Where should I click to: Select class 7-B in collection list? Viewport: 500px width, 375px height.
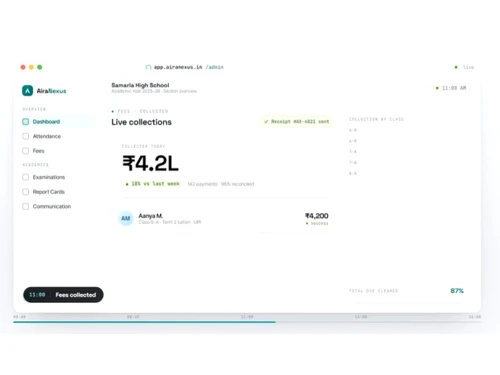point(353,163)
